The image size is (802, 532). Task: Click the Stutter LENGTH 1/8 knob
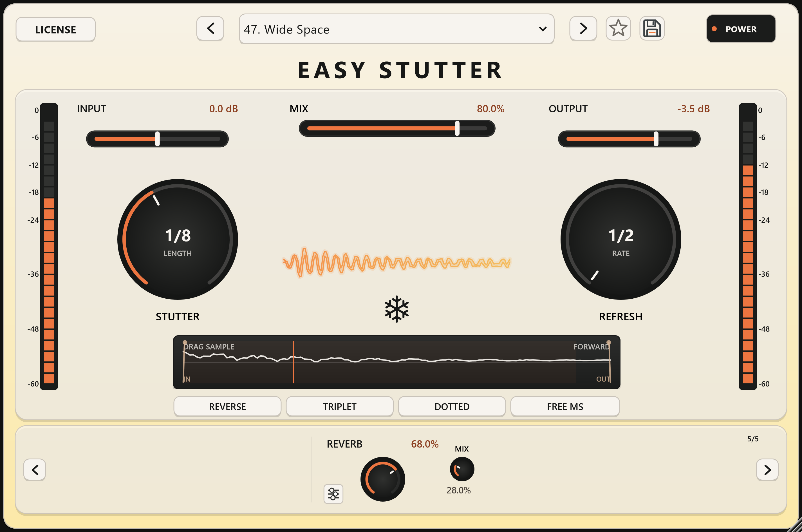coord(178,240)
